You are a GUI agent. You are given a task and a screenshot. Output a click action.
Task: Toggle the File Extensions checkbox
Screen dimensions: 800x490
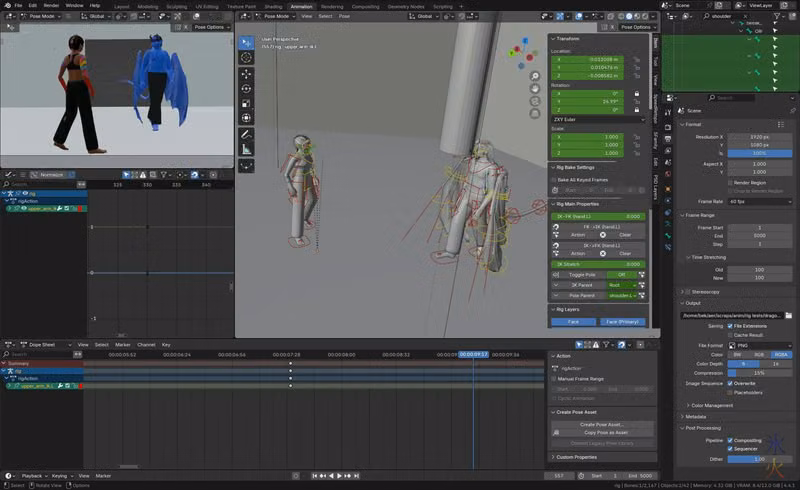pos(730,326)
